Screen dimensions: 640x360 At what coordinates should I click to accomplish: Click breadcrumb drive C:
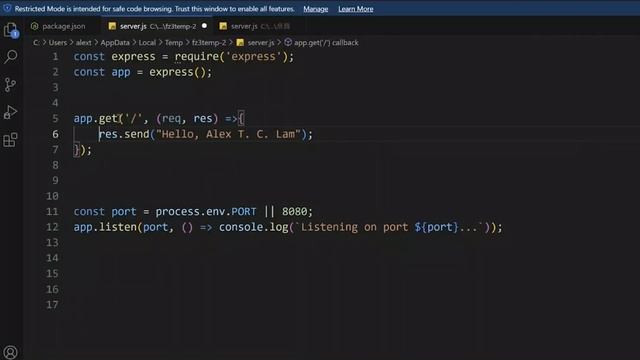36,42
